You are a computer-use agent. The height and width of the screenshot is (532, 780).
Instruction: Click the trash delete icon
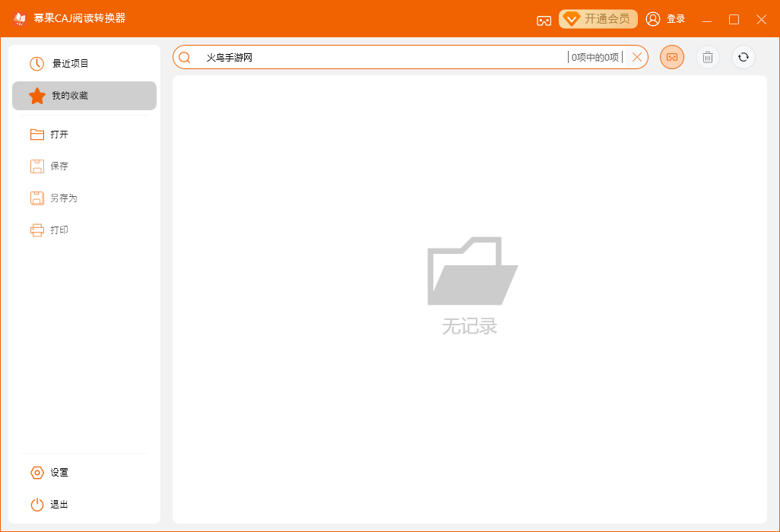click(x=708, y=57)
